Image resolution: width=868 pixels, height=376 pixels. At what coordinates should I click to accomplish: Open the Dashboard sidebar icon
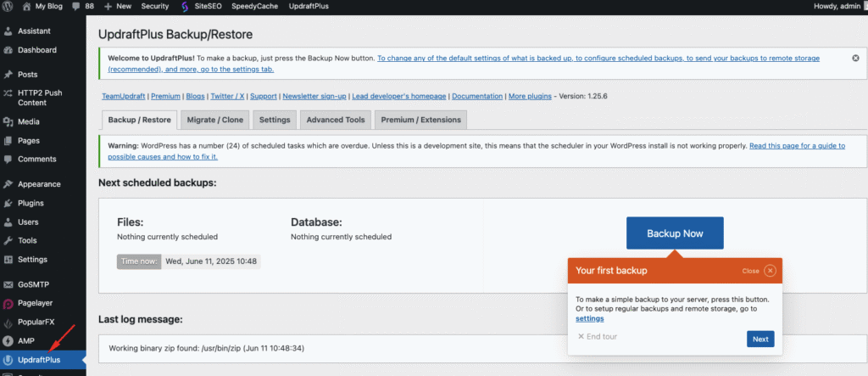tap(8, 50)
